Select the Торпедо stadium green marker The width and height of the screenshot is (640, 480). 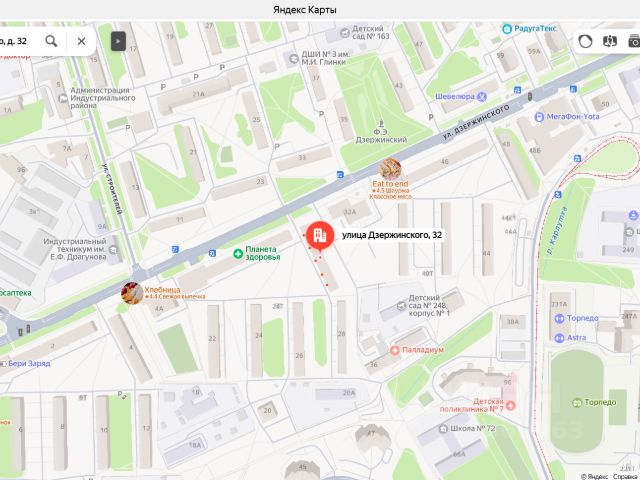[x=577, y=403]
